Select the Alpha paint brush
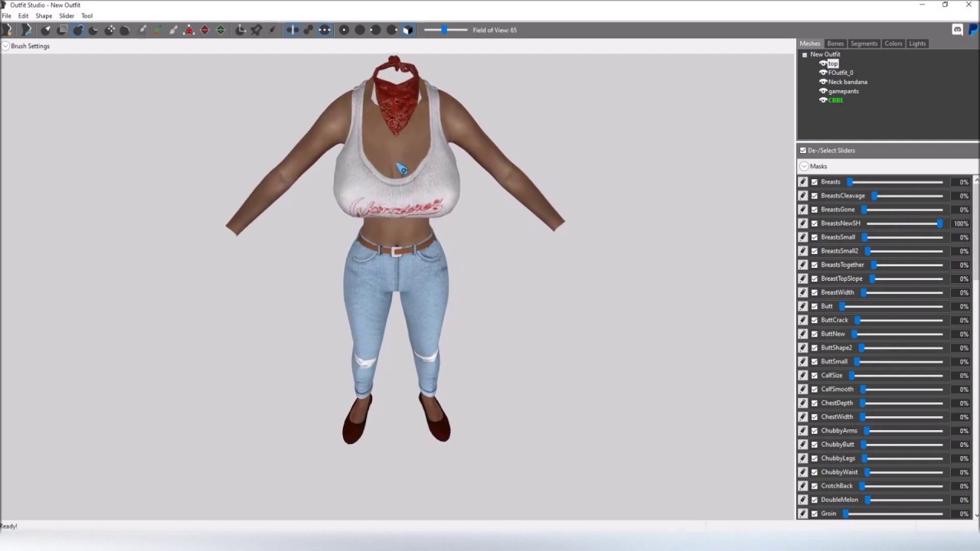The image size is (980, 551). point(173,30)
